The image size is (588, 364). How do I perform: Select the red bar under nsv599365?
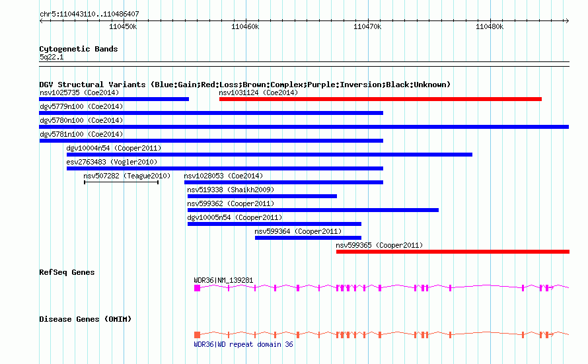(x=453, y=252)
